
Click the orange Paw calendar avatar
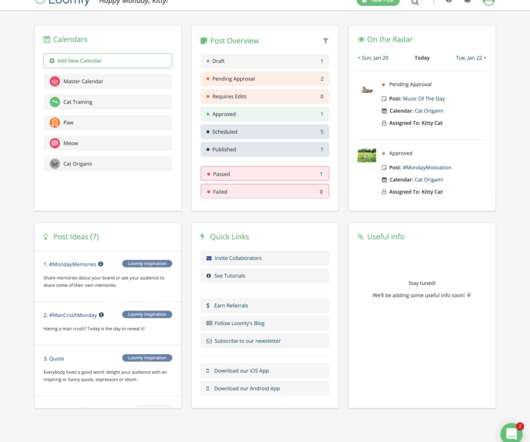(x=55, y=122)
